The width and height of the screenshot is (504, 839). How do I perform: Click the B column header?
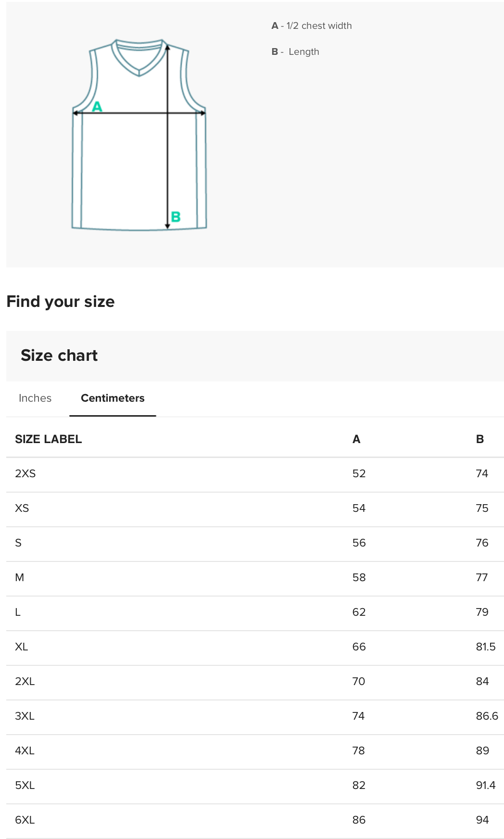click(x=480, y=439)
